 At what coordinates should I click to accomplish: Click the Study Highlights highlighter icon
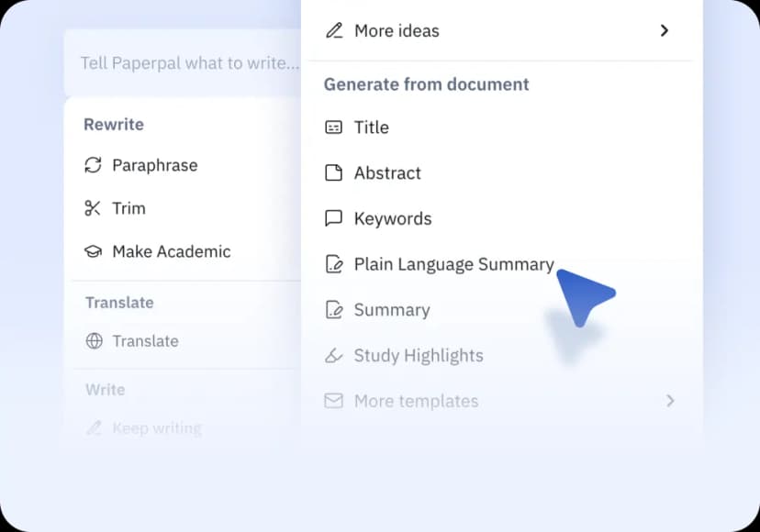(333, 356)
